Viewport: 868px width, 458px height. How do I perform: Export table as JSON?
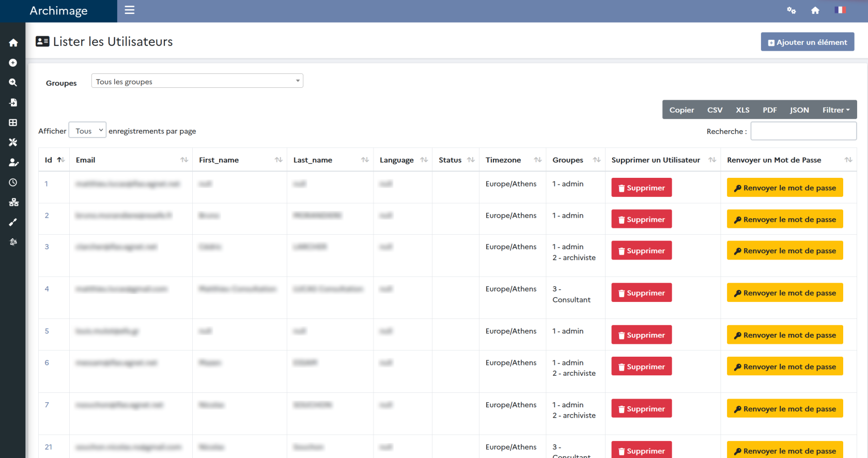pos(799,110)
